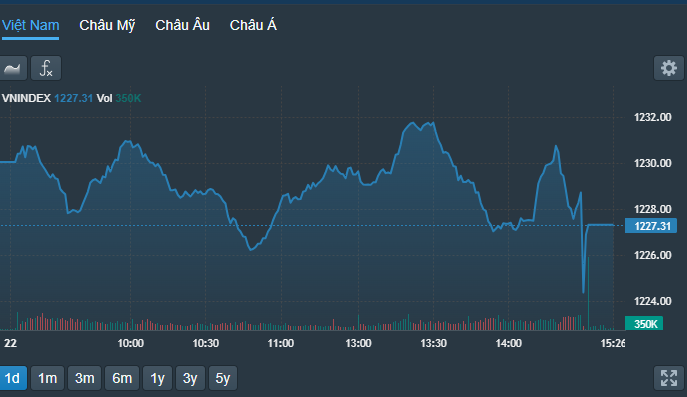Click the 1226.00 price axis label
687x397 pixels.
(652, 255)
